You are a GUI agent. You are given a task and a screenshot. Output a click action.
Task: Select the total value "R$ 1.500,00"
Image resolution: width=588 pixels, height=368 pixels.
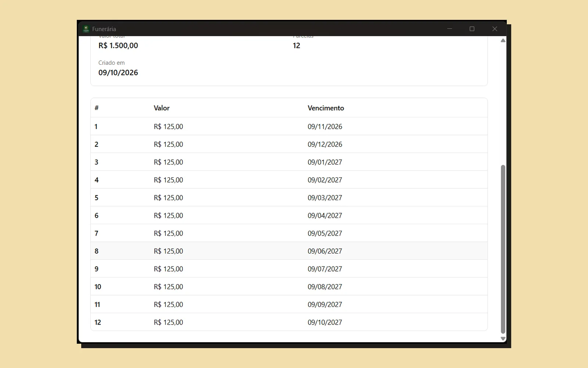click(x=118, y=46)
